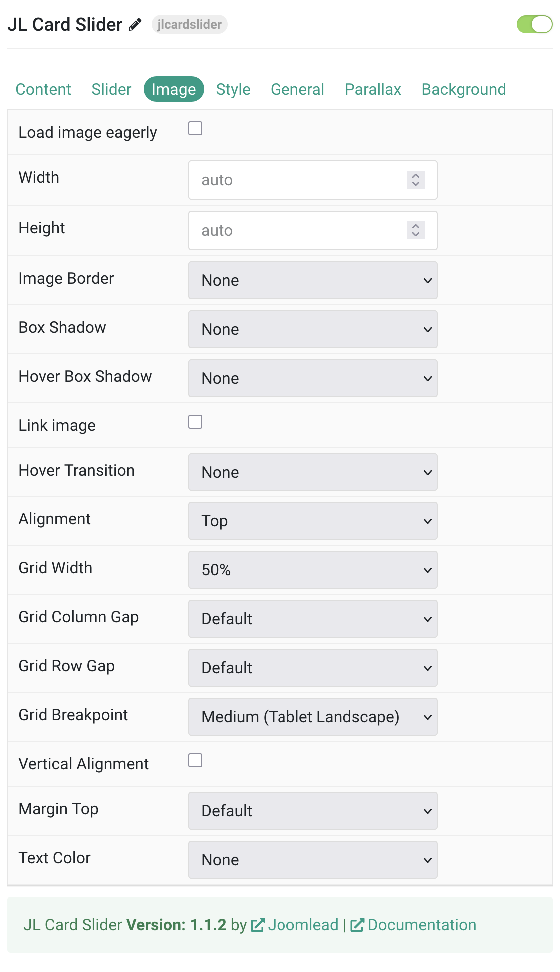Click the Height field stepper arrows
The width and height of the screenshot is (560, 972).
coord(416,230)
